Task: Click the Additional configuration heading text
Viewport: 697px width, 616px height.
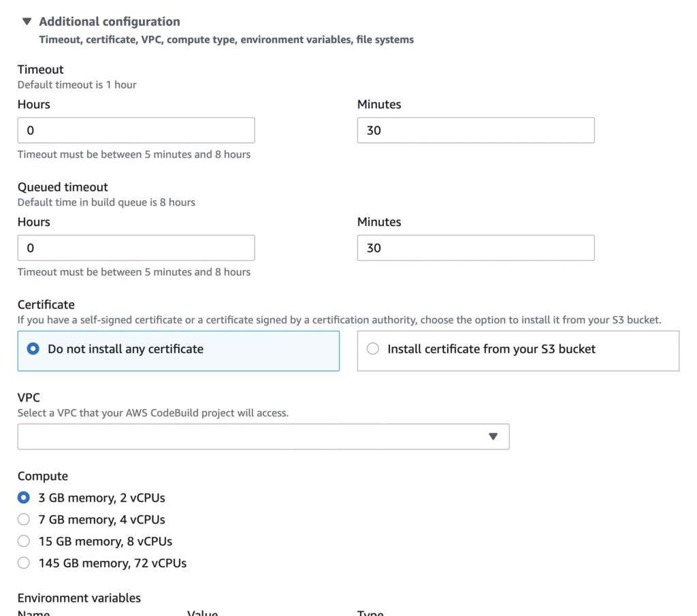Action: [x=110, y=22]
